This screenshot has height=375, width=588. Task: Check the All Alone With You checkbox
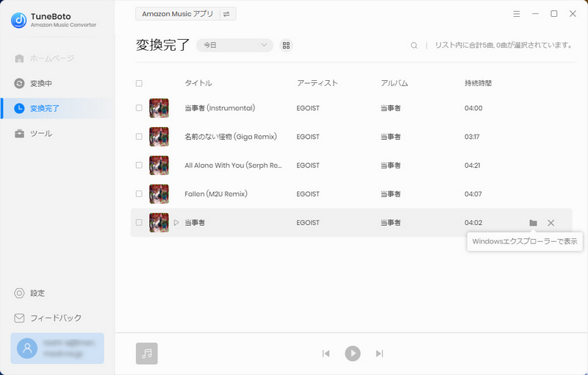(x=139, y=165)
